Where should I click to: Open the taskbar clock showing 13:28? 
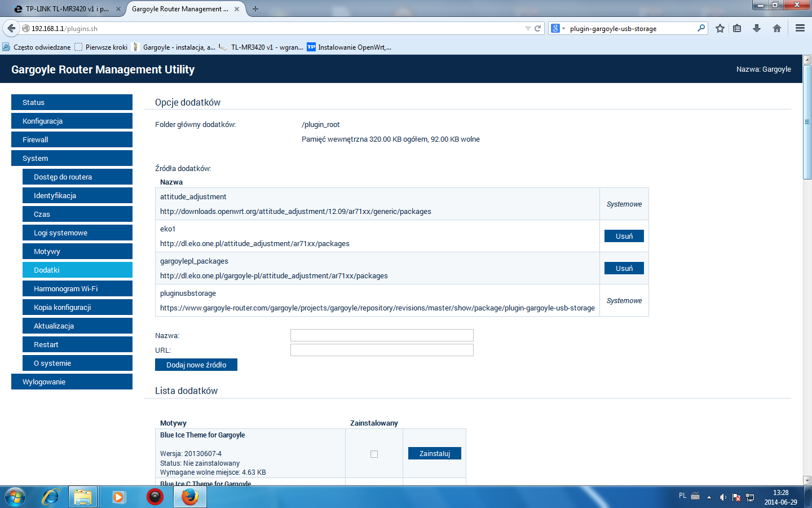click(x=780, y=497)
